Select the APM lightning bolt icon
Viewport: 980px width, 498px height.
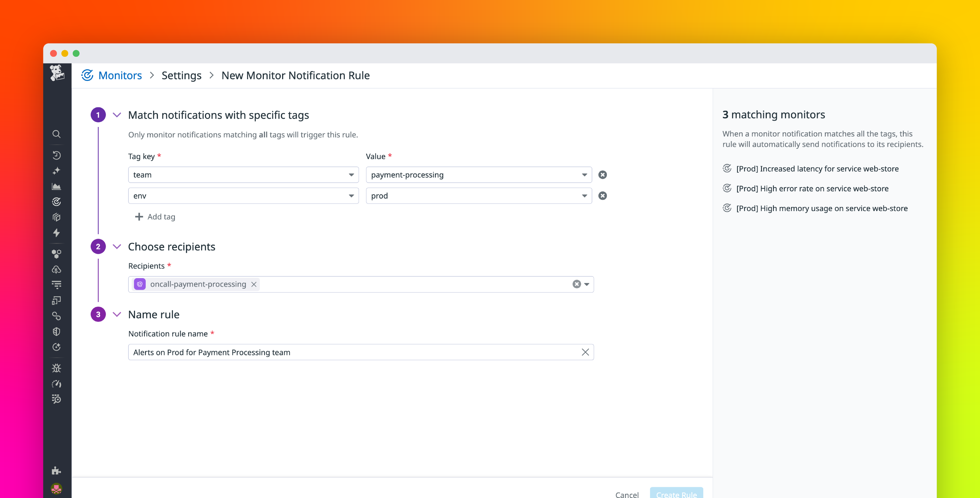pos(56,233)
